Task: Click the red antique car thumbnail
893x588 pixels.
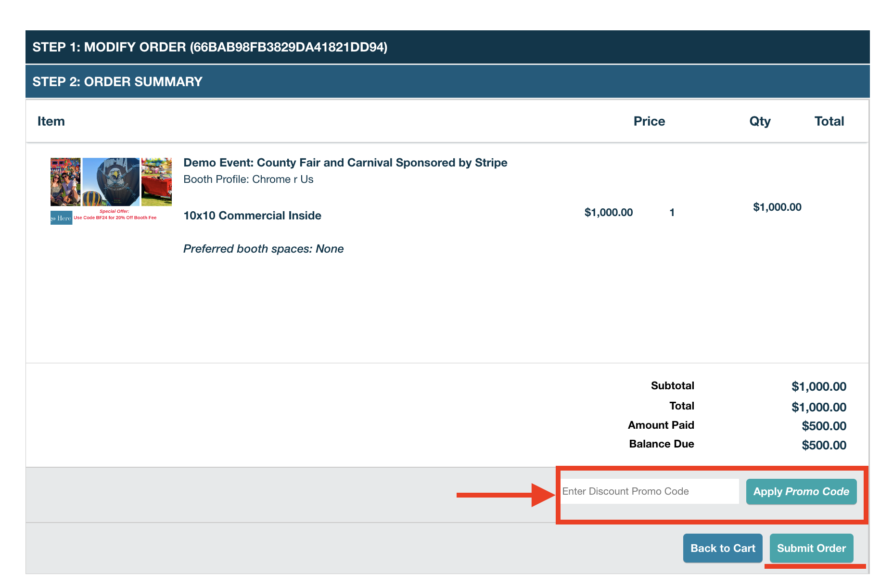Action: [156, 181]
